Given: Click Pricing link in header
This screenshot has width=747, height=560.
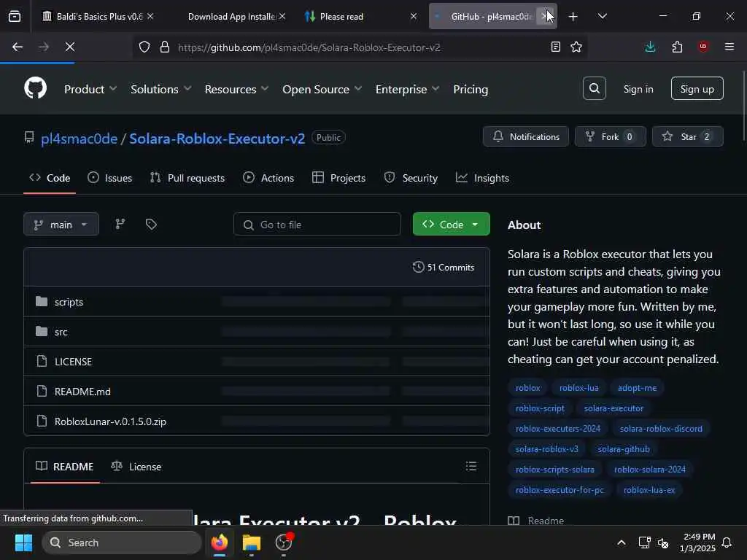Looking at the screenshot, I should pos(471,89).
